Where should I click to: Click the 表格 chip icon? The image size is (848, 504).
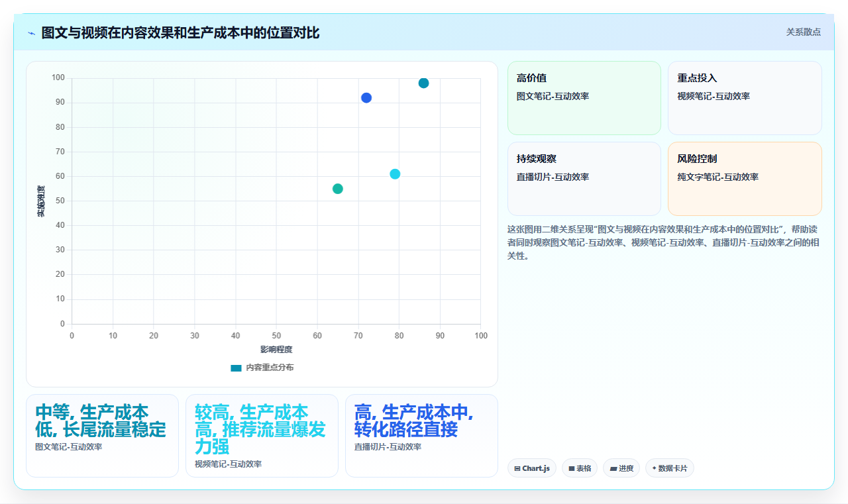click(572, 469)
